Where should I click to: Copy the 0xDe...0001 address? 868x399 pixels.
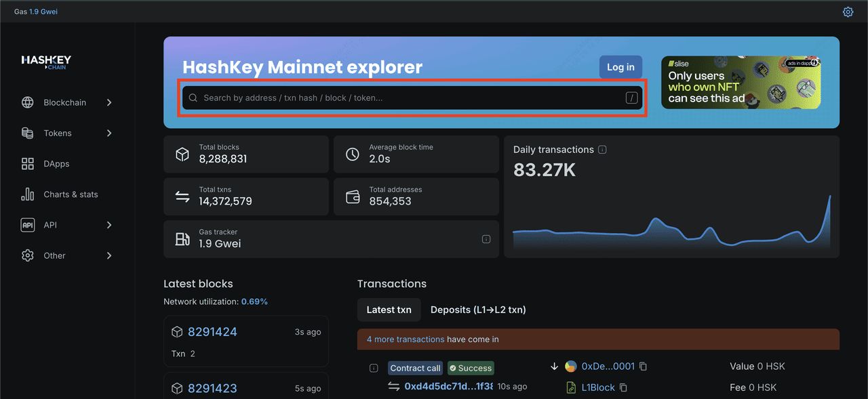[644, 366]
